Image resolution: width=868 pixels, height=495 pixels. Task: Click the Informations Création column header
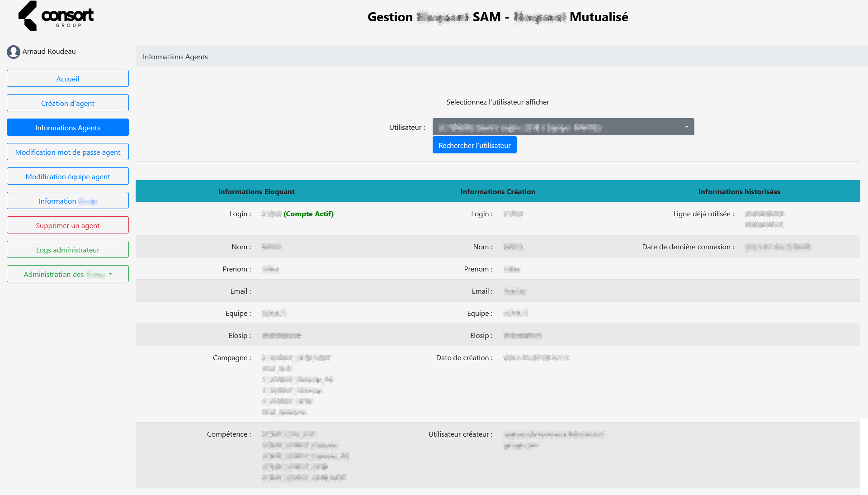(498, 191)
